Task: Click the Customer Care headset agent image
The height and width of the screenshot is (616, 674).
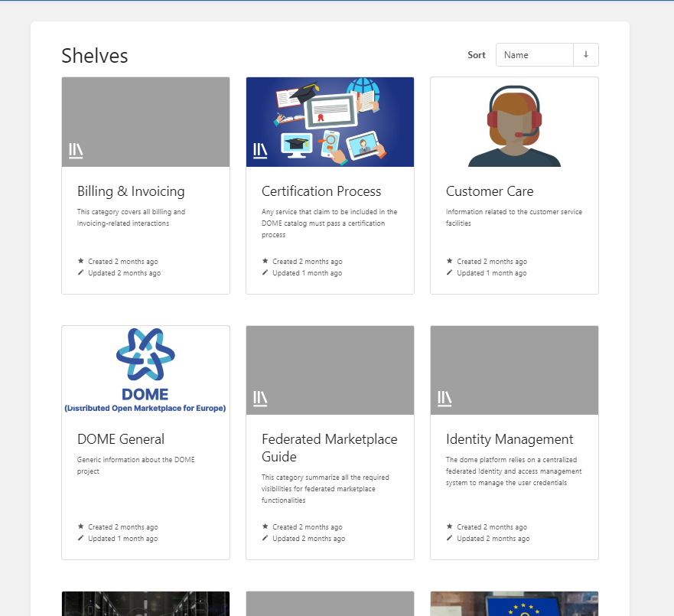Action: tap(514, 122)
